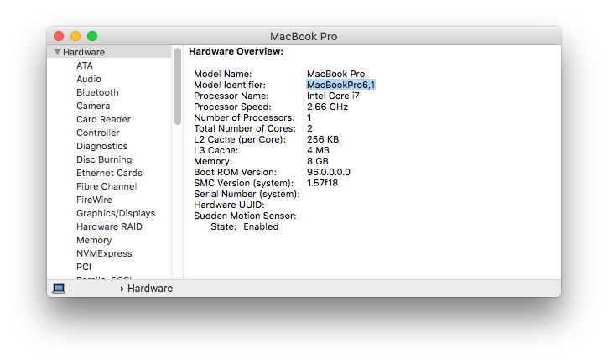Open FireWire section
The image size is (608, 364).
click(x=94, y=200)
